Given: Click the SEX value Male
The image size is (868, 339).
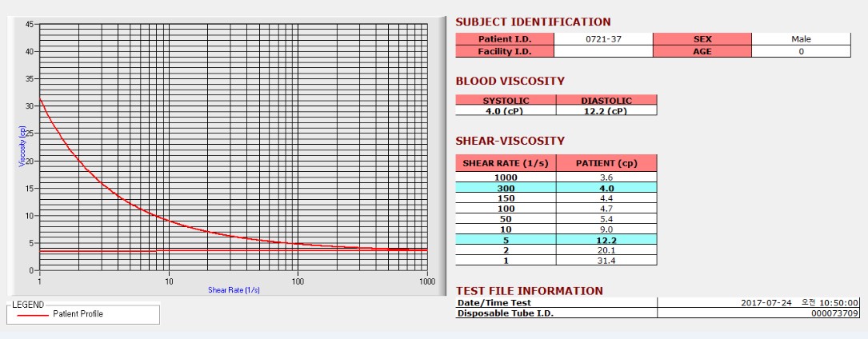Looking at the screenshot, I should pos(801,39).
